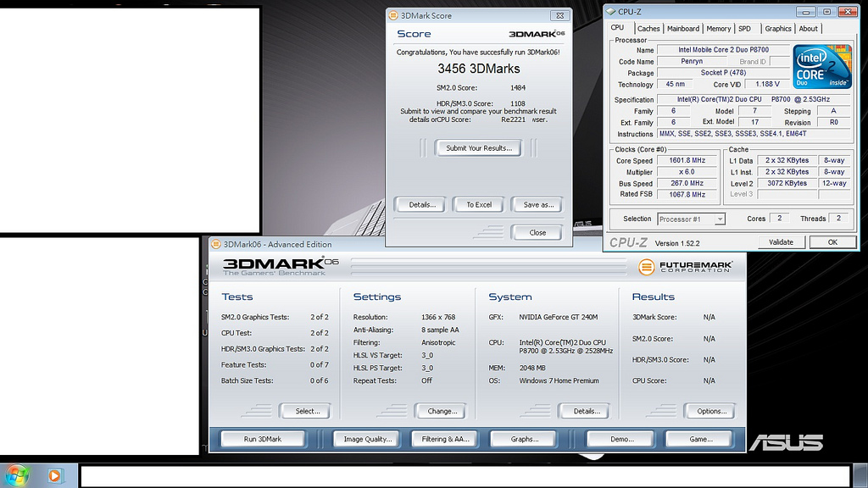
Task: Open the SPD tab in CPU-Z
Action: pyautogui.click(x=744, y=29)
